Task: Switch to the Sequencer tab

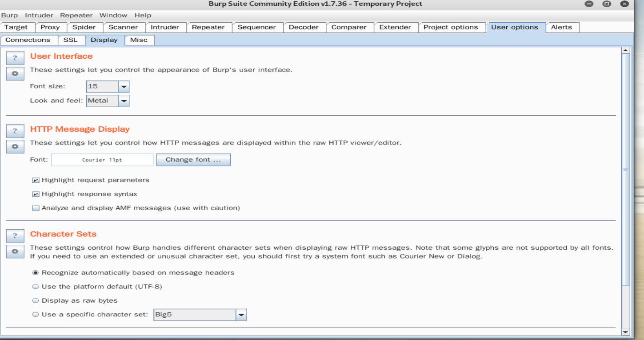Action: (x=256, y=27)
